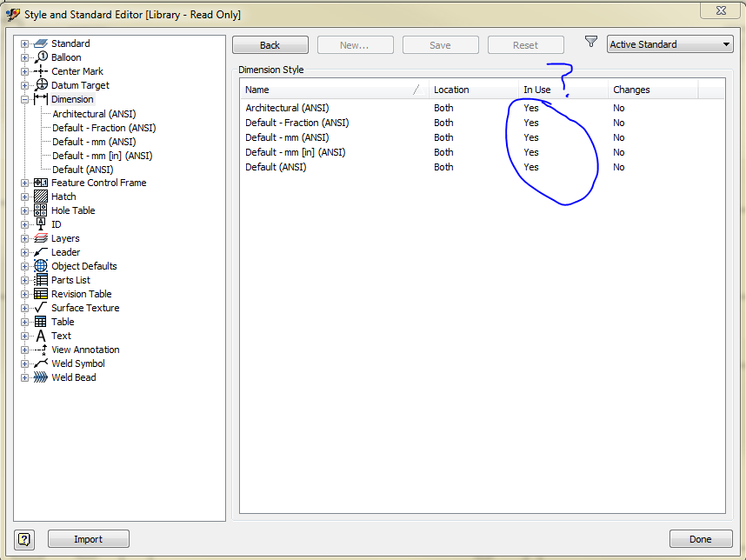Screen dimensions: 746x560
Task: Select Default - mm (ANSI) in tree
Action: (x=94, y=142)
